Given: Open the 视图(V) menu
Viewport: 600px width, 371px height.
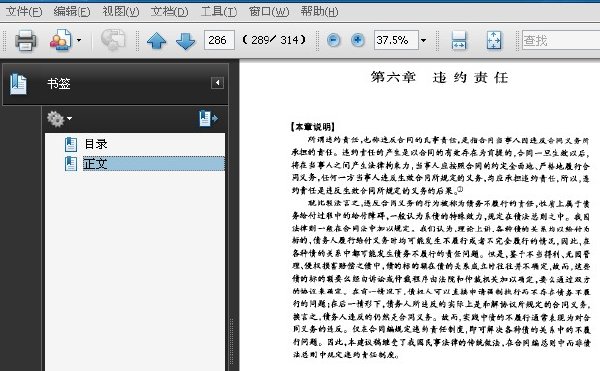Looking at the screenshot, I should click(121, 11).
